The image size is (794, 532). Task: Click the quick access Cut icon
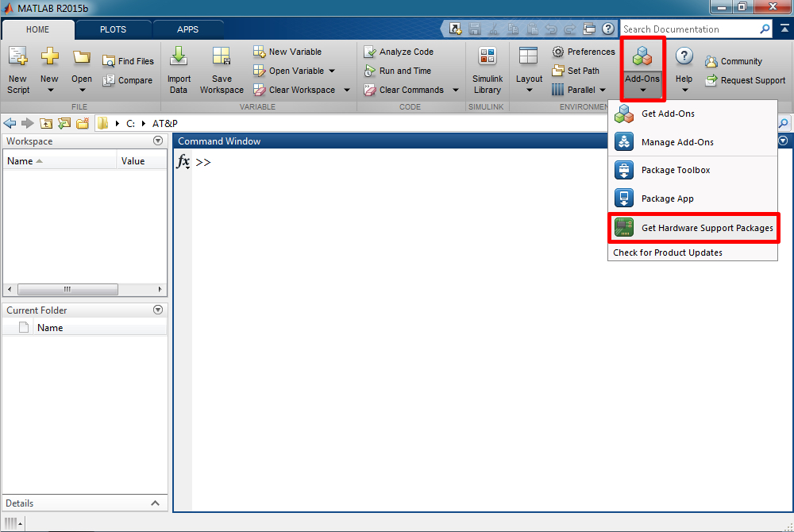point(494,29)
